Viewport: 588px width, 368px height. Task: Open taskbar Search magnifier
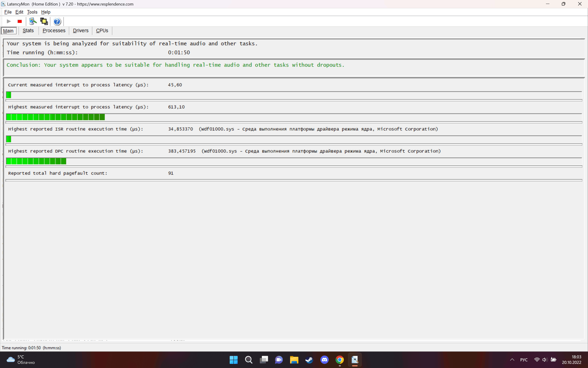249,360
